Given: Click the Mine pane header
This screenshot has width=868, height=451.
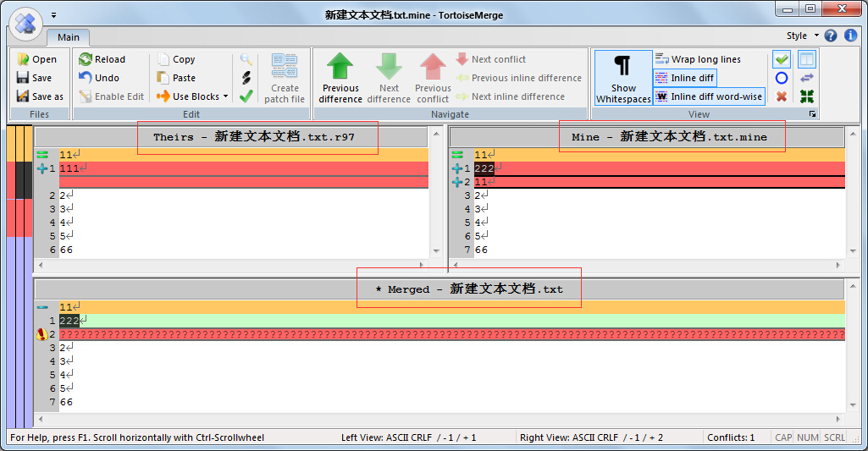Looking at the screenshot, I should point(647,137).
